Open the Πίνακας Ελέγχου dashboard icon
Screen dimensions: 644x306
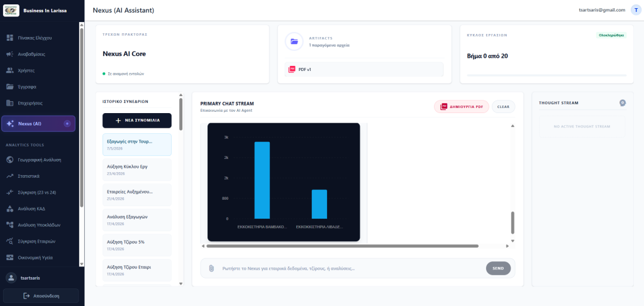pos(10,38)
